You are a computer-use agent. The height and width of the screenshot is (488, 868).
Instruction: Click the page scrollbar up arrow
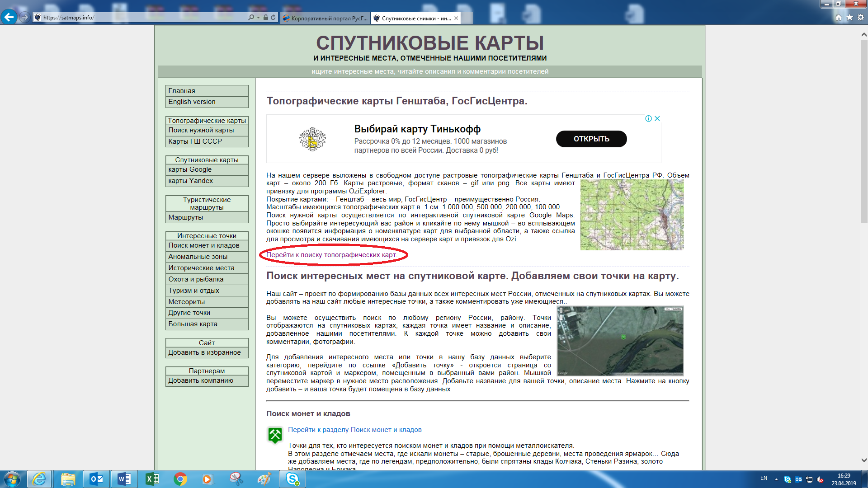pos(863,34)
